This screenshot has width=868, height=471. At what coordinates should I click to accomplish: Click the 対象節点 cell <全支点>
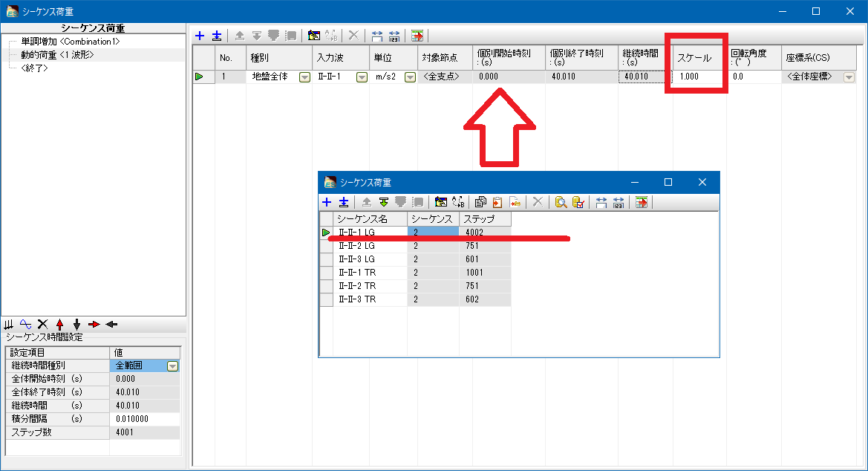[445, 77]
